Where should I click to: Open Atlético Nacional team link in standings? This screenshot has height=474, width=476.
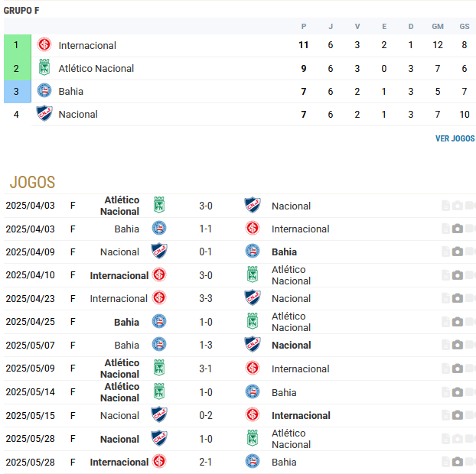[x=96, y=69]
